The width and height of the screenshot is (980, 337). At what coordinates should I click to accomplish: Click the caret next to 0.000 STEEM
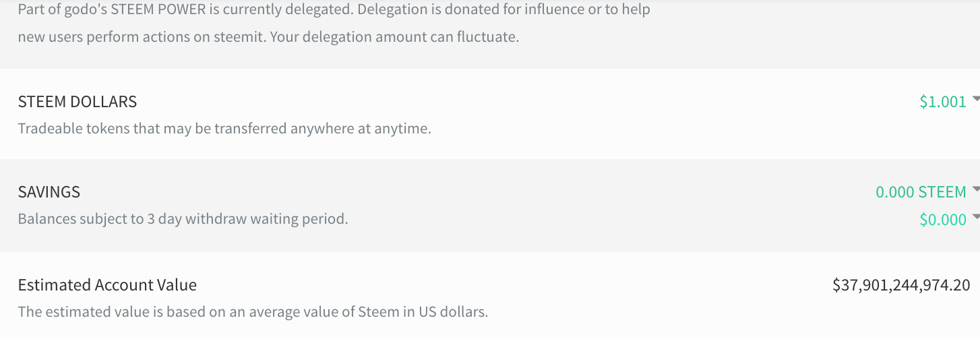[x=975, y=190]
